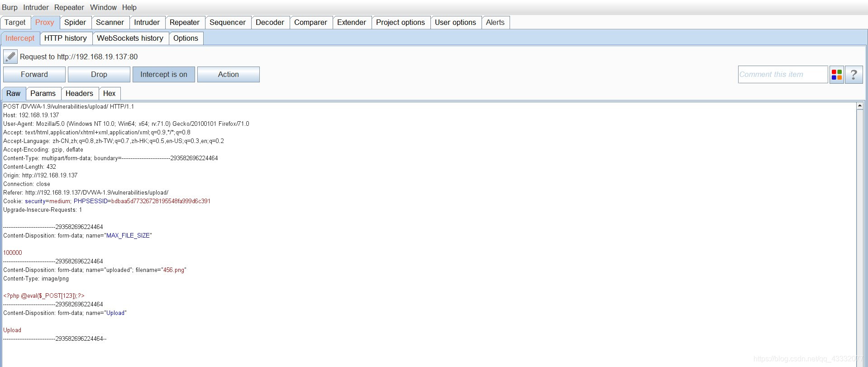
Task: Go to the Intruder tool tab
Action: (147, 23)
